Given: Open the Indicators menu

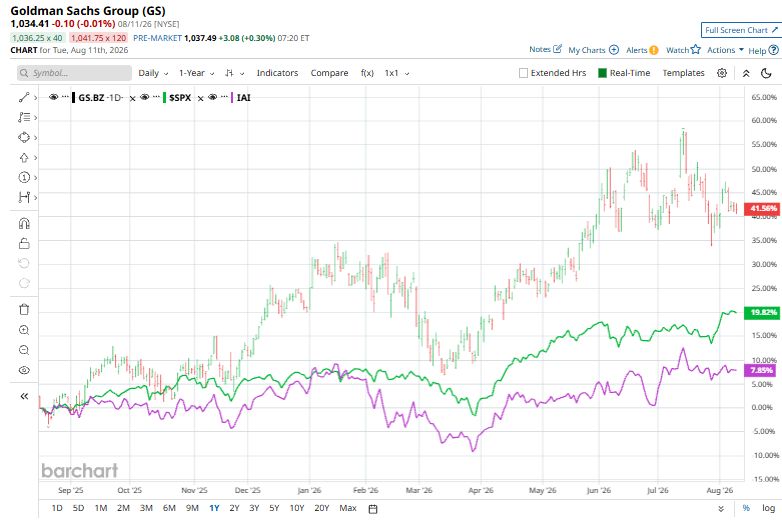Looking at the screenshot, I should pyautogui.click(x=277, y=73).
